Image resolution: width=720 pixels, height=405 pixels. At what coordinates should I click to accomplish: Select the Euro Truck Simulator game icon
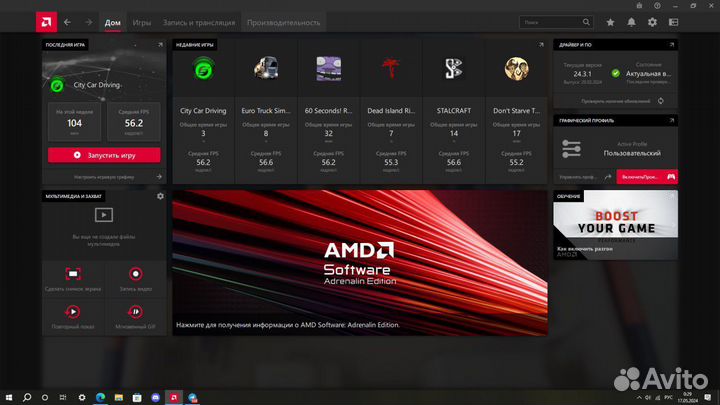(x=266, y=68)
